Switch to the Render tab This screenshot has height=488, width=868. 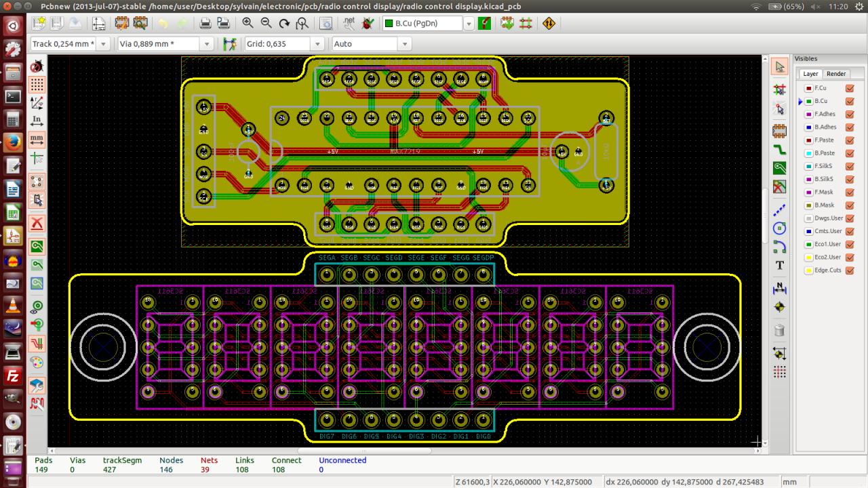point(835,74)
